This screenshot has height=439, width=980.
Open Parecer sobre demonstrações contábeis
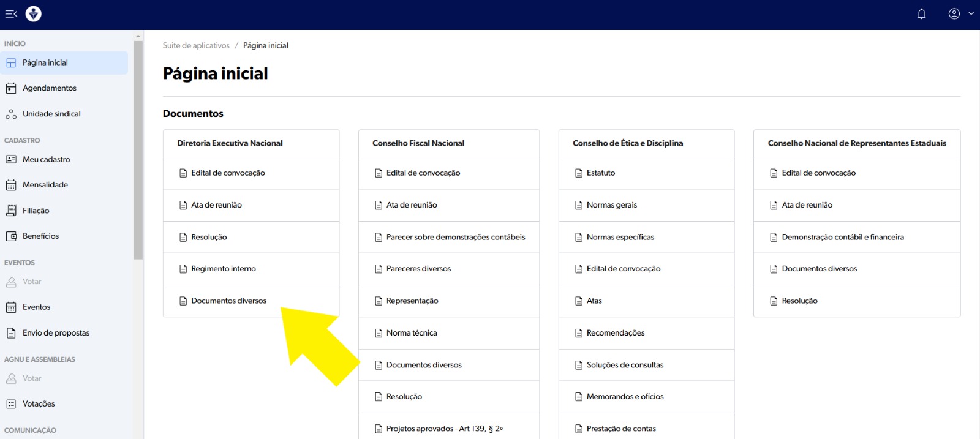click(x=455, y=237)
